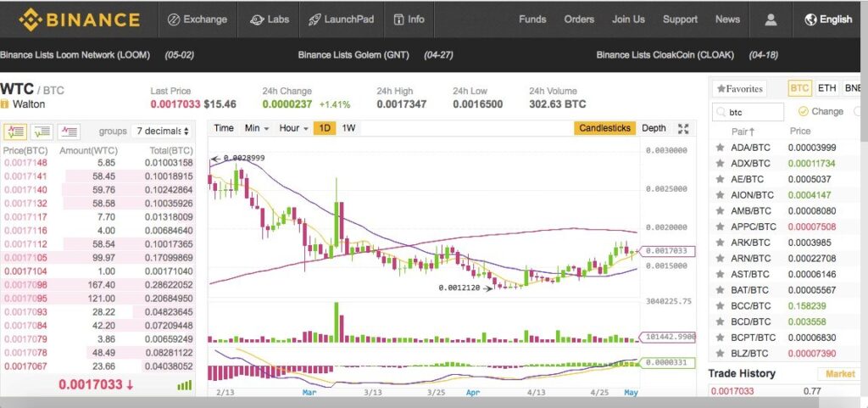Click the search magnifier icon

click(721, 112)
